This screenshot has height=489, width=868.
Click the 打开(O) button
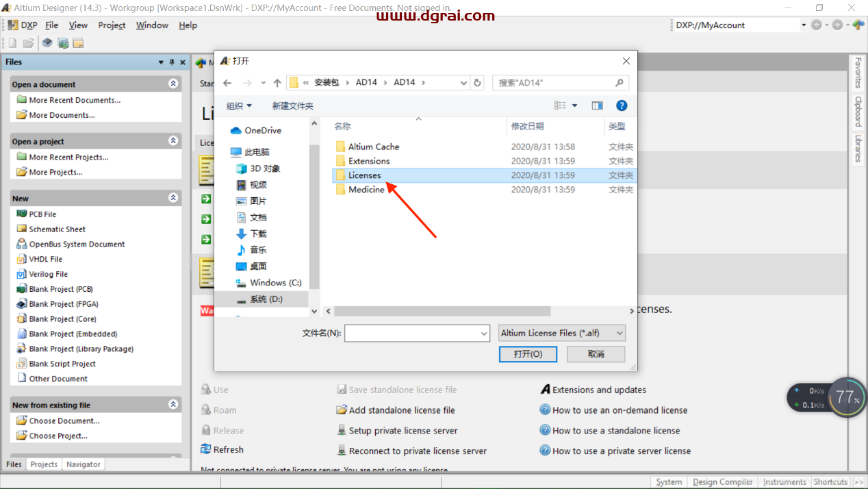[x=528, y=354]
